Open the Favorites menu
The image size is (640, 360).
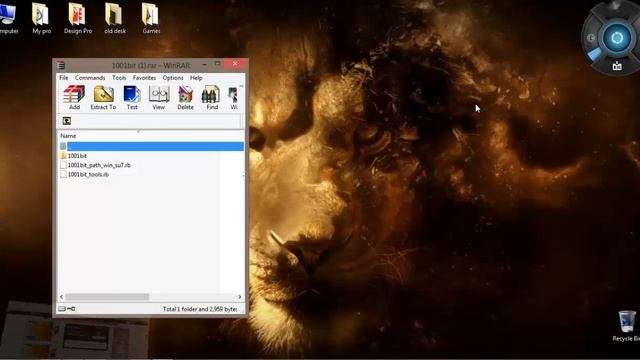(144, 78)
